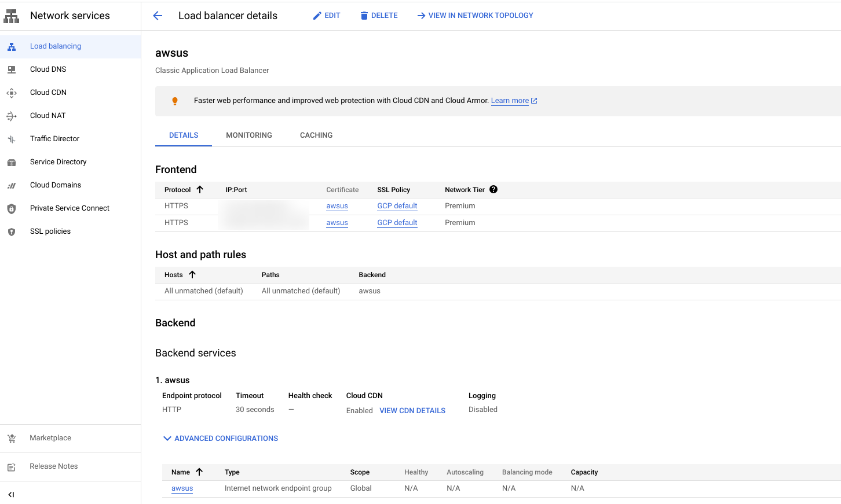Open Service Directory in the sidebar

coord(70,162)
